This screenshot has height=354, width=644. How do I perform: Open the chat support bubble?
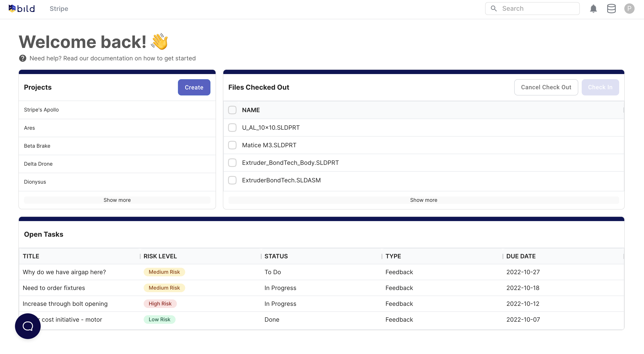(27, 326)
